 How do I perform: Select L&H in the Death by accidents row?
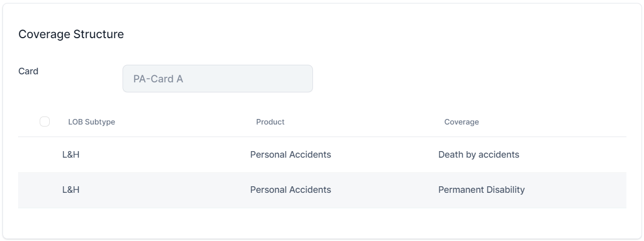pos(71,155)
